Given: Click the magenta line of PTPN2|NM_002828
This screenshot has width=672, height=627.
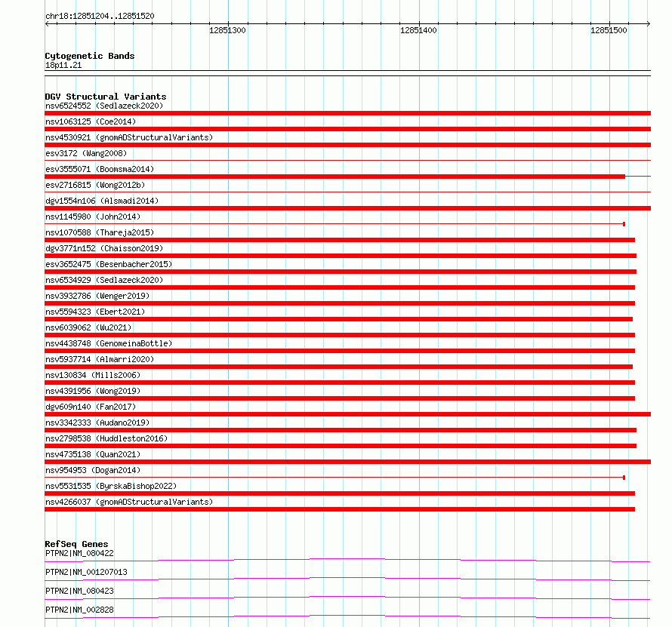Looking at the screenshot, I should pos(347,616).
